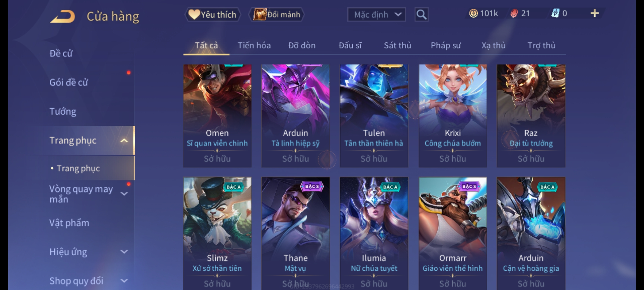Screen dimensions: 644x290
Task: Tap the gold coin 101k icon
Action: click(473, 13)
